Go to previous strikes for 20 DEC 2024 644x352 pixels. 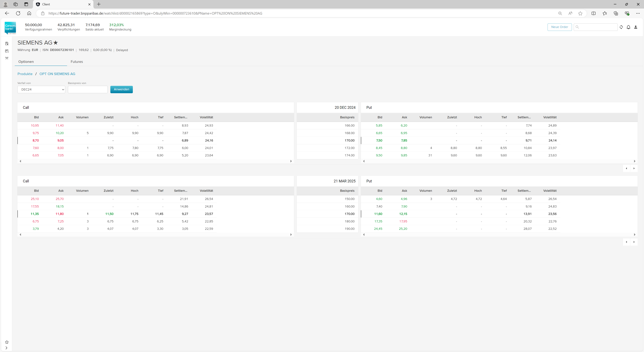click(x=627, y=168)
